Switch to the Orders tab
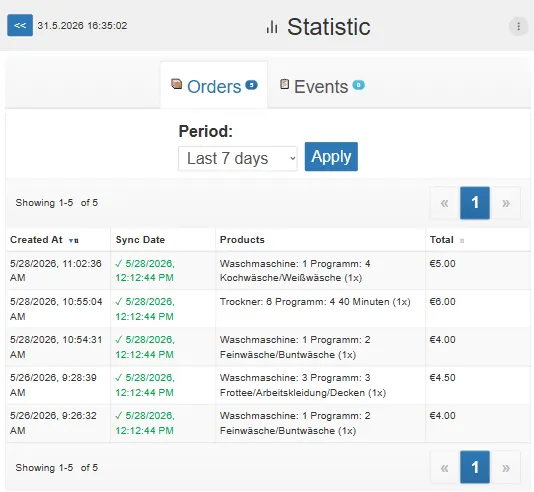This screenshot has width=534, height=492. (x=214, y=85)
